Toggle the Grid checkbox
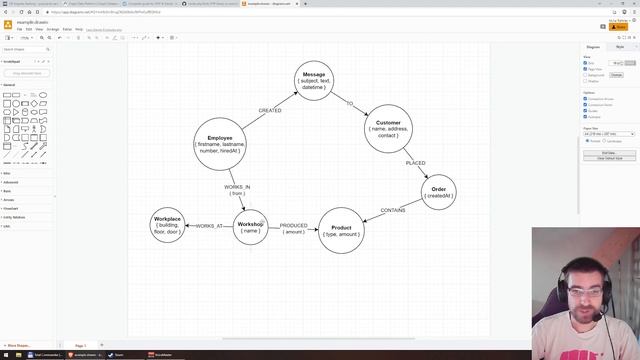640x360 pixels. pos(585,63)
